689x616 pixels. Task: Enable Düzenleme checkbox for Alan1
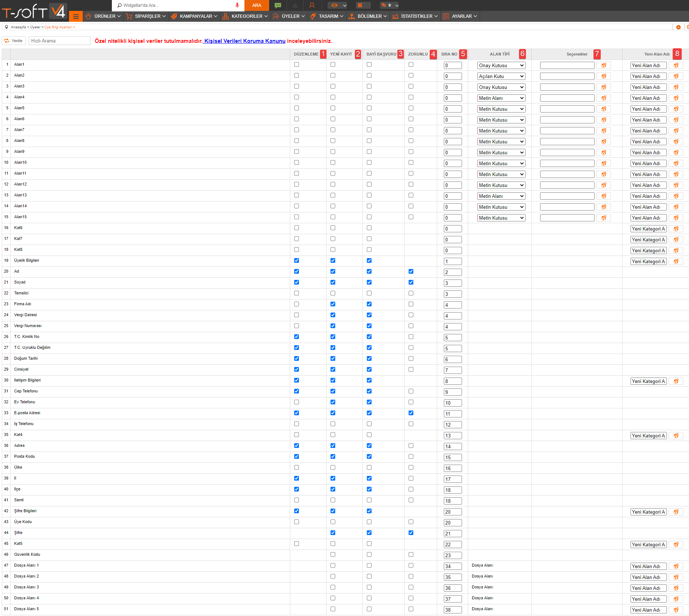296,64
